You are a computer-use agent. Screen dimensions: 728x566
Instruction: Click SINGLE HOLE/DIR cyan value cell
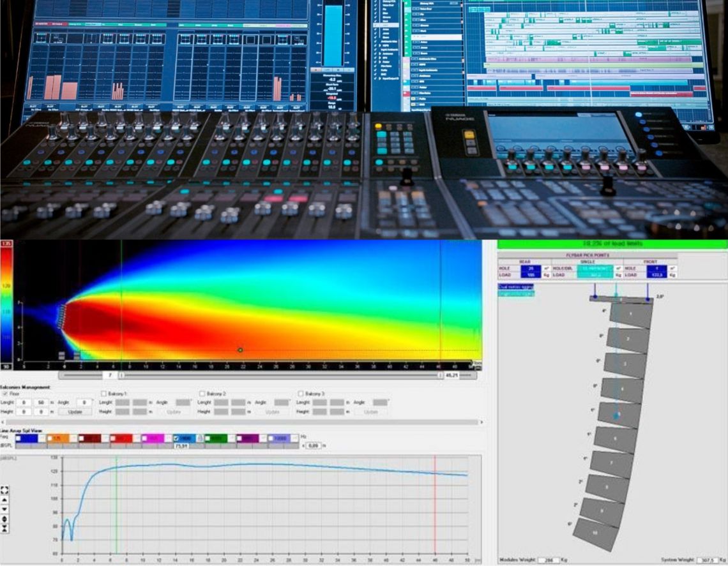tap(595, 269)
